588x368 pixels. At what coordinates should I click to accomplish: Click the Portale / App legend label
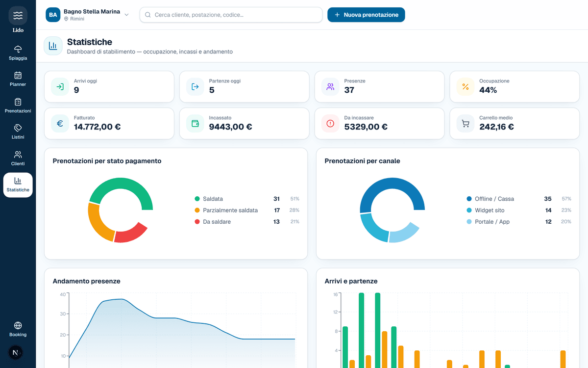click(x=492, y=222)
